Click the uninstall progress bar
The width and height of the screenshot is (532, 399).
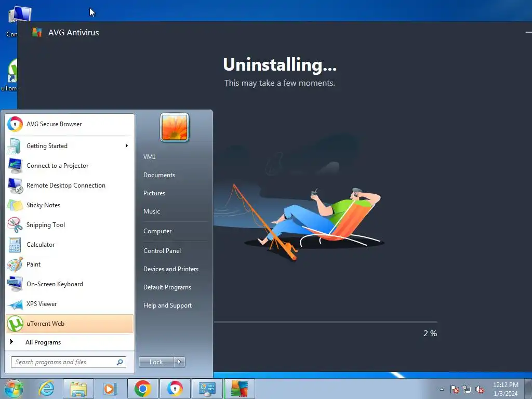point(325,322)
